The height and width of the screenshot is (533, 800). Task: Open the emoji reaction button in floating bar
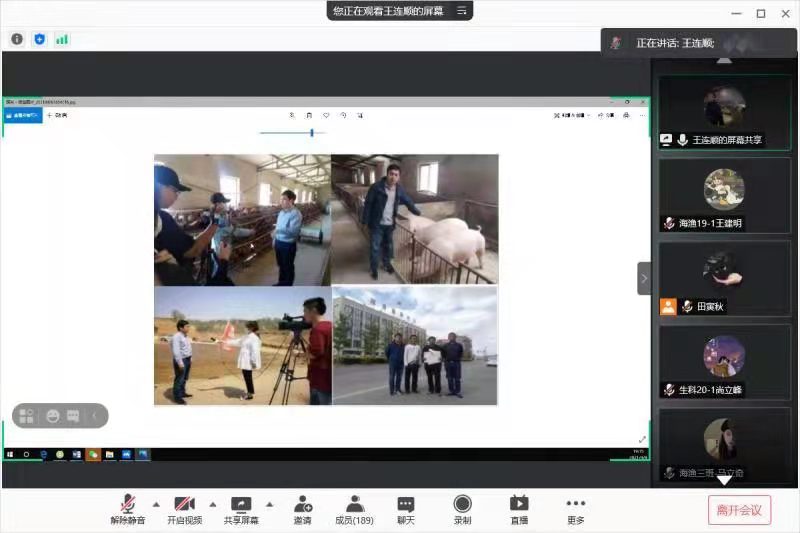coord(53,416)
